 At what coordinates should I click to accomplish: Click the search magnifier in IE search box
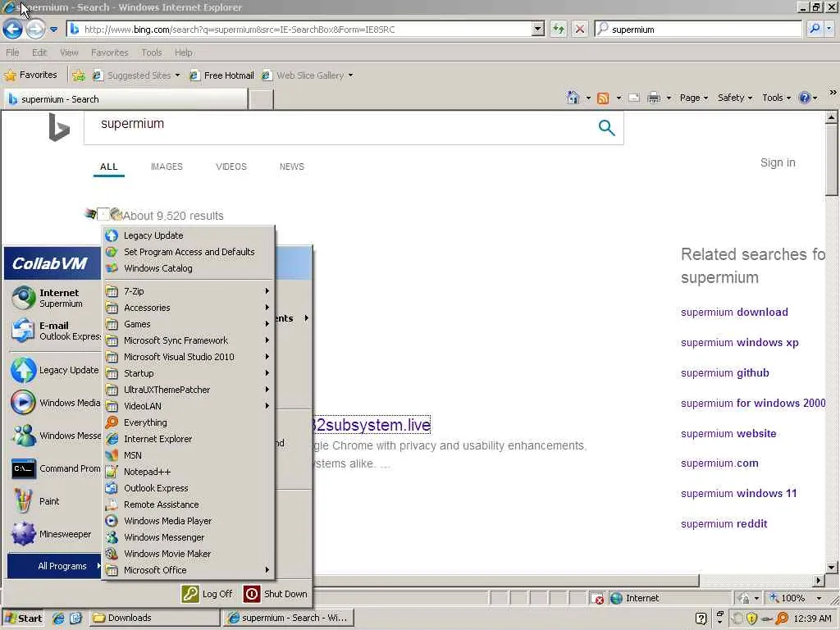[815, 29]
